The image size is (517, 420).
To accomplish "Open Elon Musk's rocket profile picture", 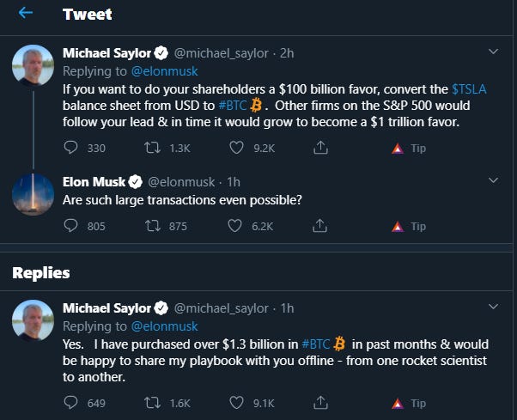I will [x=33, y=194].
